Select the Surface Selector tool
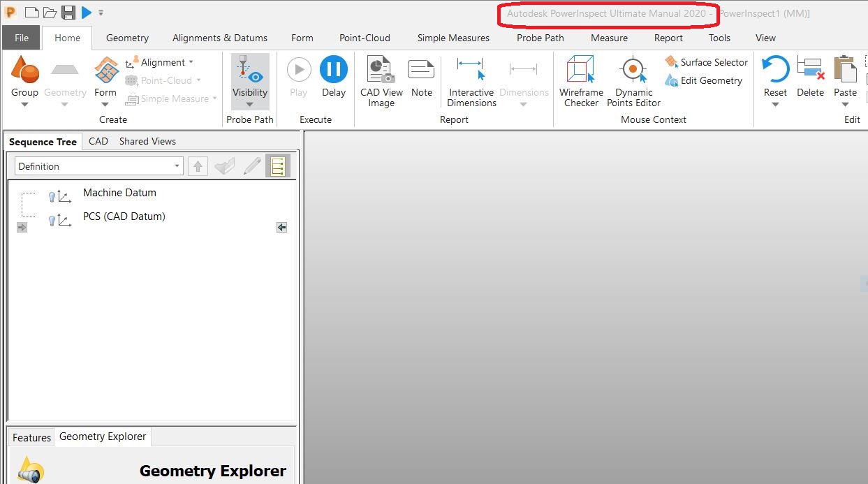868x484 pixels. point(706,62)
